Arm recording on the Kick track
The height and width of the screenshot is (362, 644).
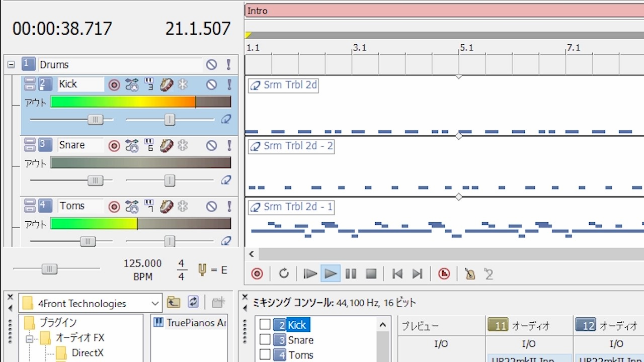[114, 84]
